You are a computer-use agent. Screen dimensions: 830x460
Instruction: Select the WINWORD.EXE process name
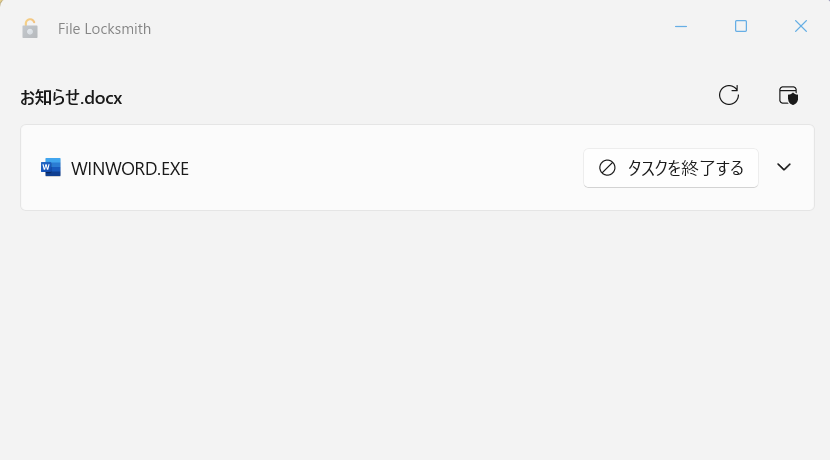coord(130,168)
